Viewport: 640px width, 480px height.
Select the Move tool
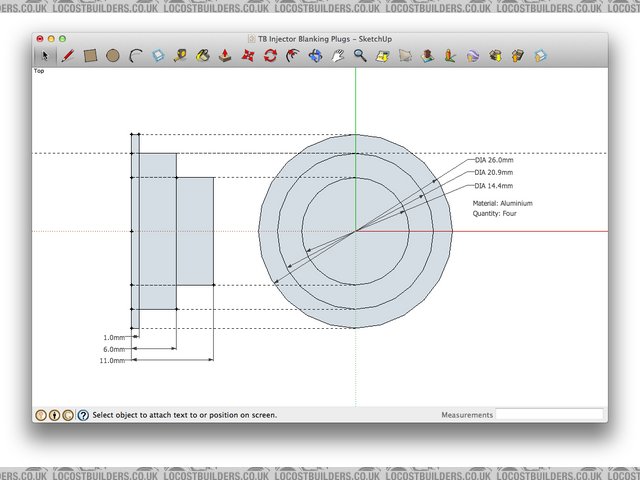[x=248, y=56]
